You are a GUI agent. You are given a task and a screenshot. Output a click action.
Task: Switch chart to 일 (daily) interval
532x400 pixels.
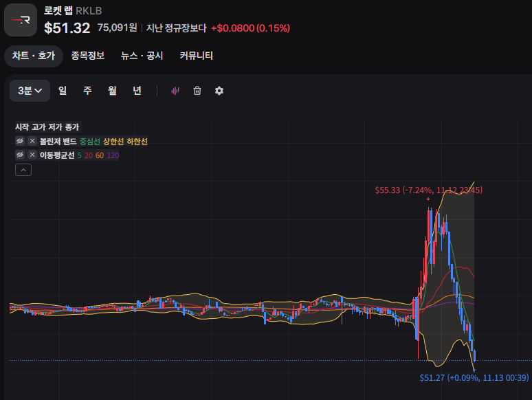pyautogui.click(x=63, y=91)
